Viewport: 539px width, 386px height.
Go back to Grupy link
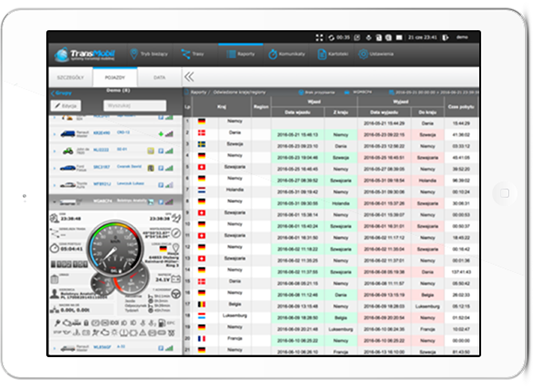(x=61, y=93)
